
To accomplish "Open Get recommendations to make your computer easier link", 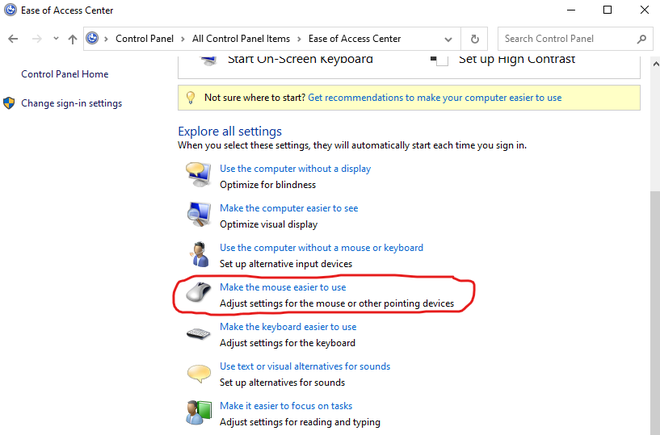I will click(x=435, y=98).
